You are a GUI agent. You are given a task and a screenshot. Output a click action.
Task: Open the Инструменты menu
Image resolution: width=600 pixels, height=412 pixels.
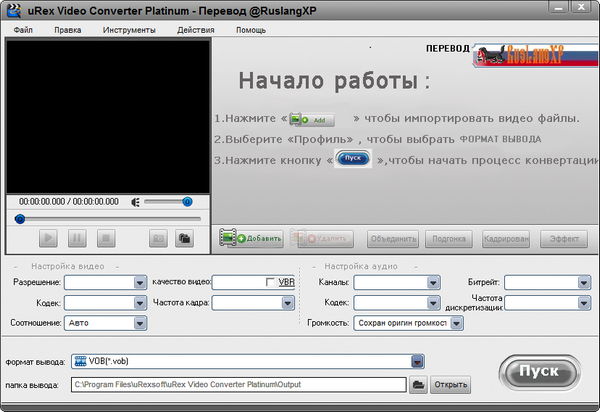tap(129, 30)
